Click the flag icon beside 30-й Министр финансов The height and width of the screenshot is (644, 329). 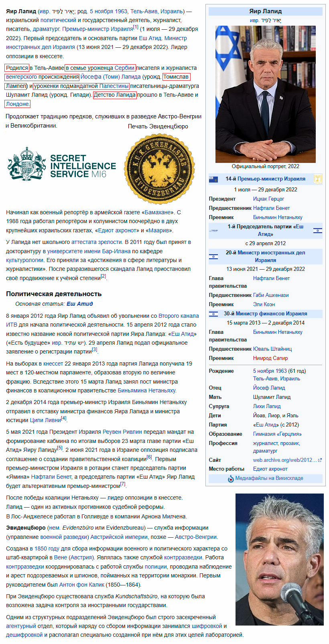click(213, 314)
